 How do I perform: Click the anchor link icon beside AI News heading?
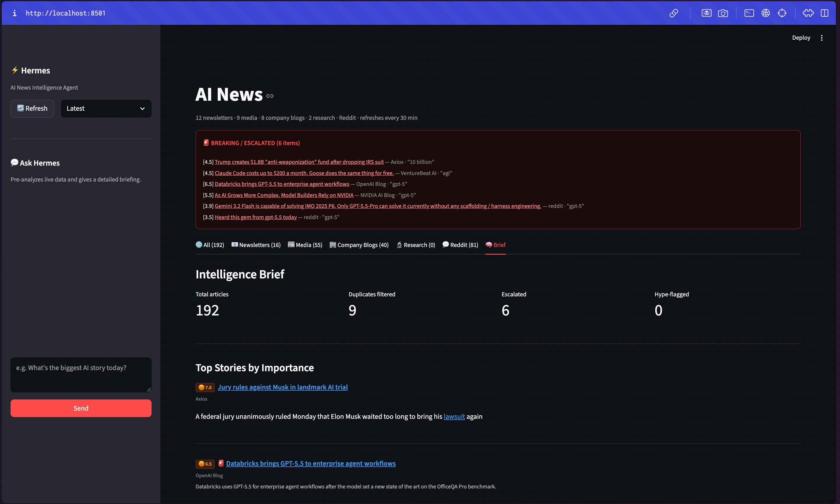click(270, 96)
